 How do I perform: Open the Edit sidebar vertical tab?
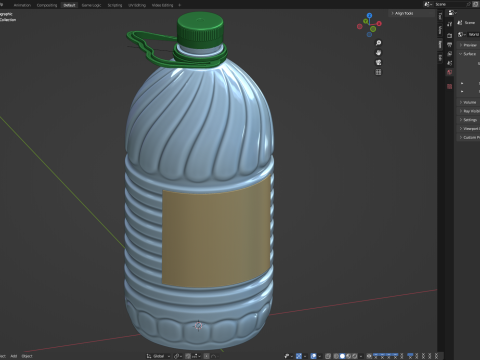[x=440, y=58]
